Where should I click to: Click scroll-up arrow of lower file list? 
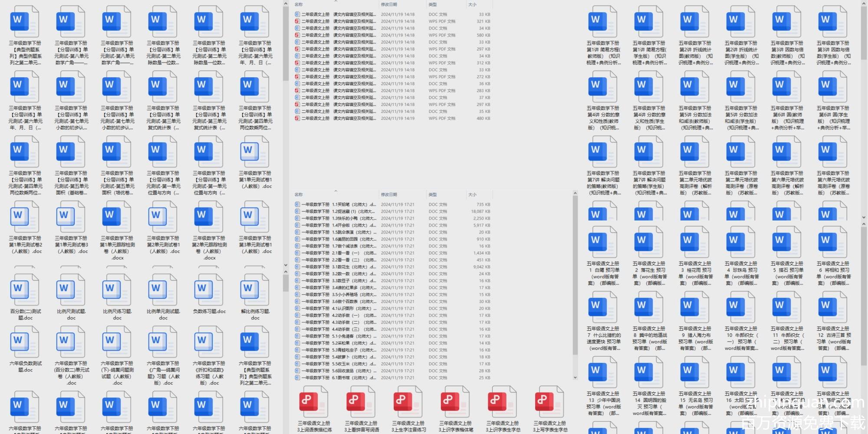(x=575, y=193)
